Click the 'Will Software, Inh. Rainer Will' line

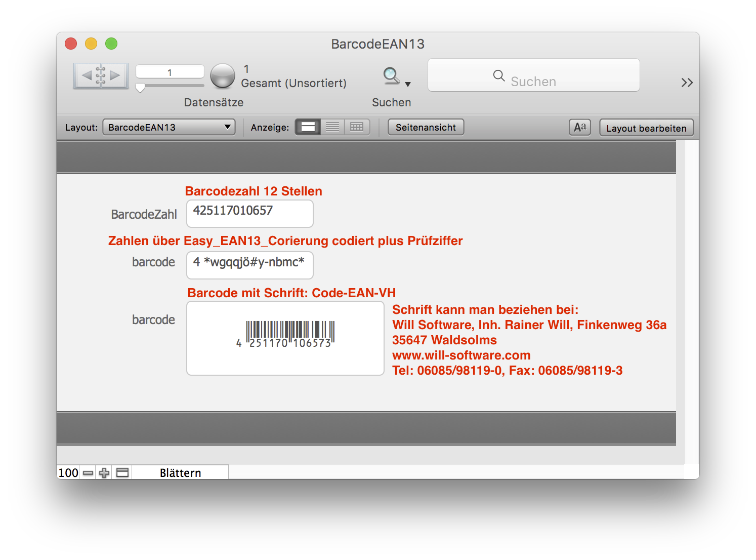[529, 325]
